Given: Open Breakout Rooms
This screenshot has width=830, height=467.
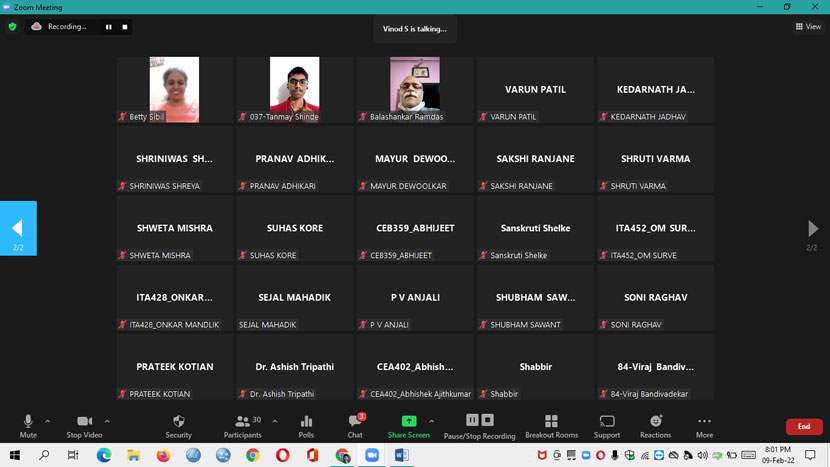Looking at the screenshot, I should tap(551, 426).
